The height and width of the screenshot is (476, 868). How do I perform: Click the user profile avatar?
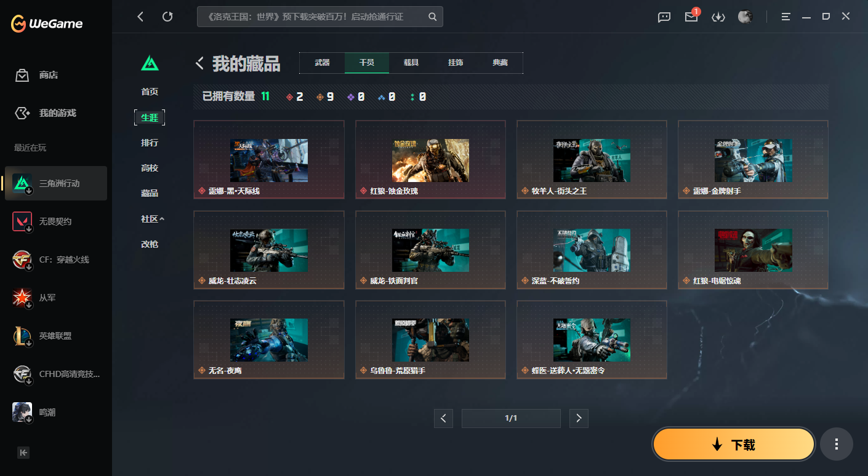(745, 17)
